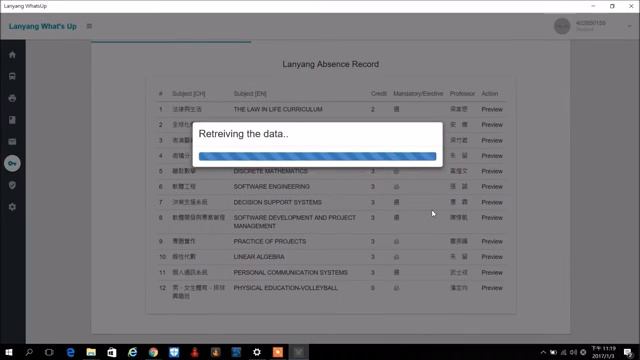Toggle the hamburger menu beside app title

coord(89,26)
